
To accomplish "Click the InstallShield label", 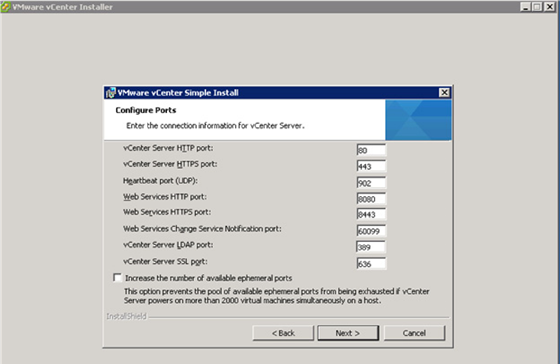I will (126, 316).
